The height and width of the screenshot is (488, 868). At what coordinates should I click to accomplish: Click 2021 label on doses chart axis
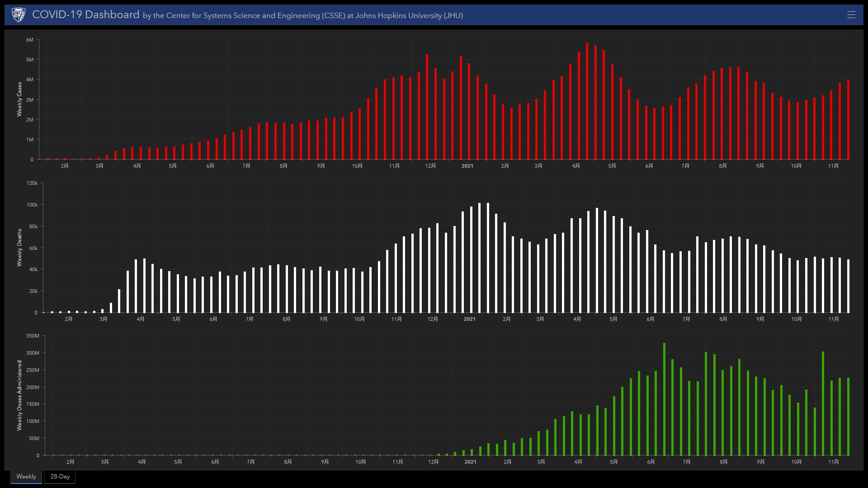point(470,462)
